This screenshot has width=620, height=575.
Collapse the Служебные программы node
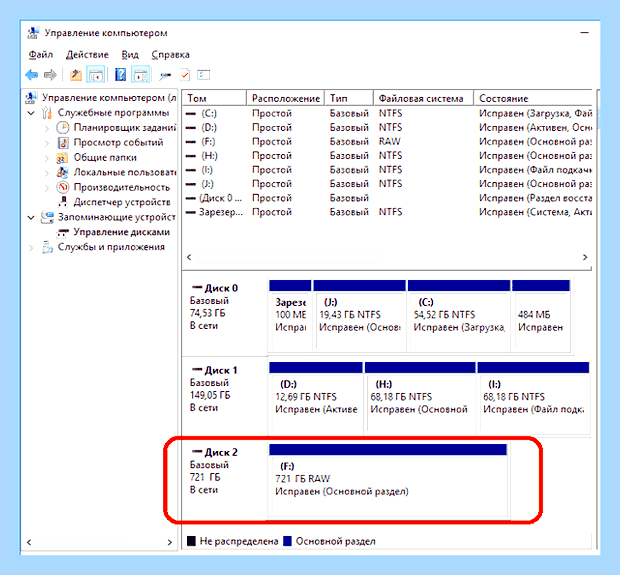click(31, 113)
